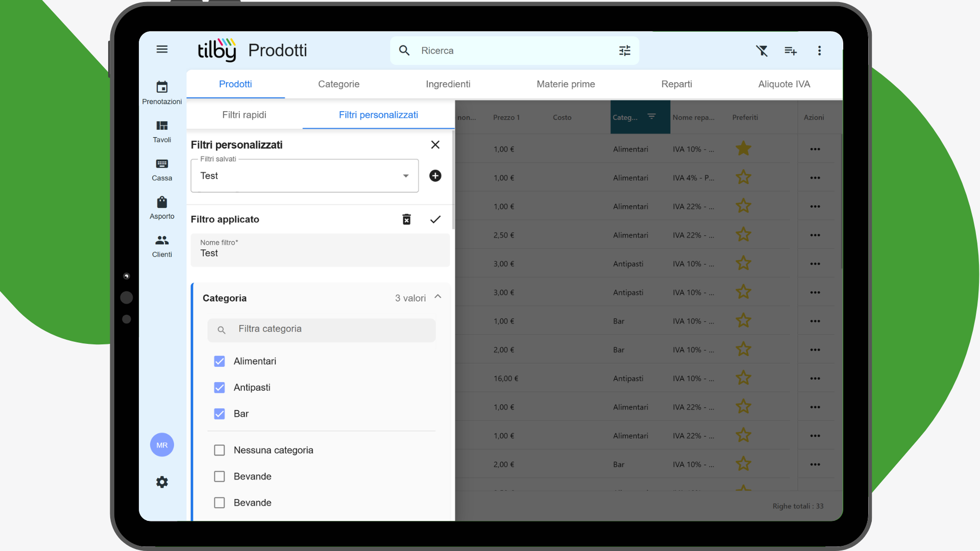The width and height of the screenshot is (980, 551).
Task: Open Prenotazioni in the sidebar
Action: tap(162, 93)
